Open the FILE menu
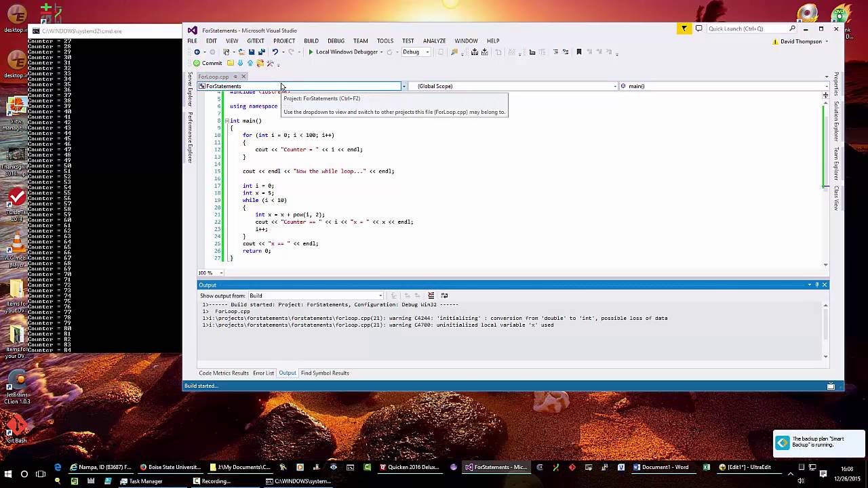868x488 pixels. [192, 41]
